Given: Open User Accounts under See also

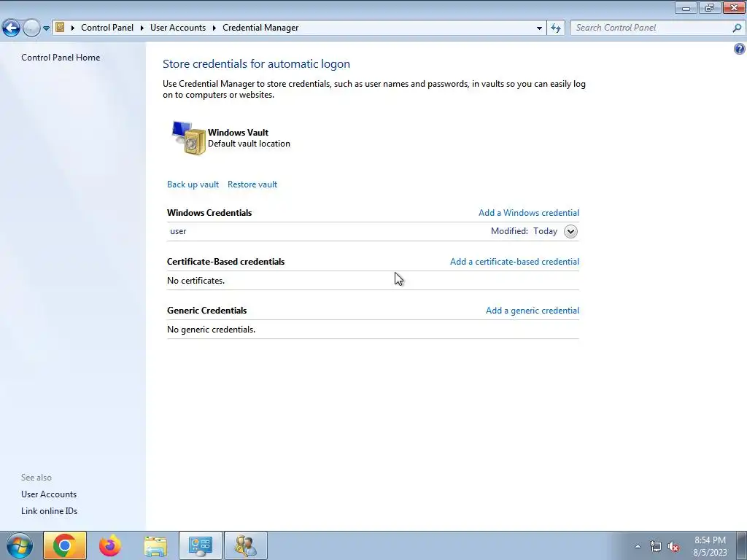Looking at the screenshot, I should click(49, 494).
